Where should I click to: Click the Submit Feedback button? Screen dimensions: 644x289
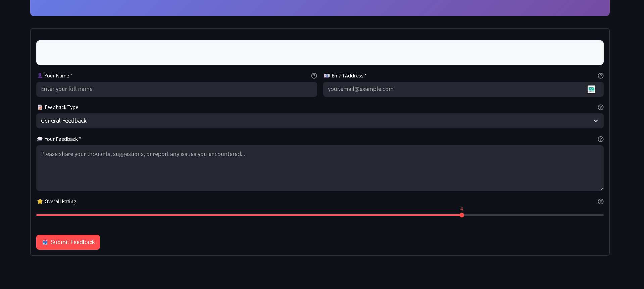point(68,242)
